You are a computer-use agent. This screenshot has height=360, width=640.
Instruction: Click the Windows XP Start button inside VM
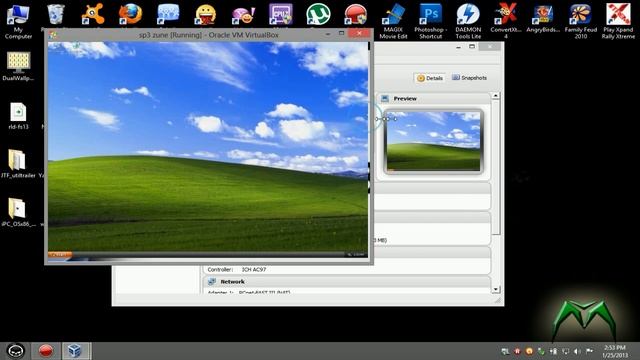click(60, 255)
